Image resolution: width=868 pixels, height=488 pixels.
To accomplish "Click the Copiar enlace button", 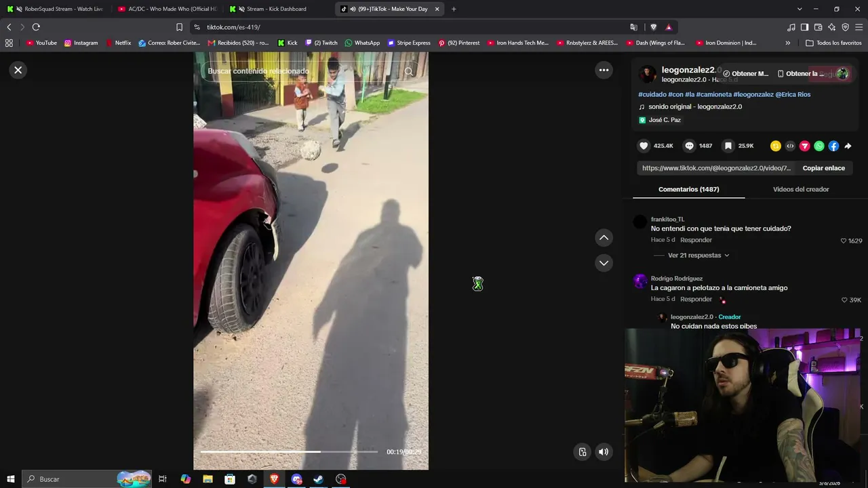I will click(x=824, y=168).
